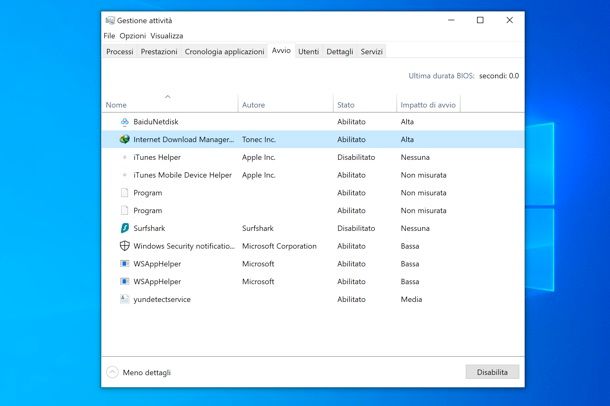Sort by the Stato column header
The width and height of the screenshot is (610, 406).
(x=346, y=105)
